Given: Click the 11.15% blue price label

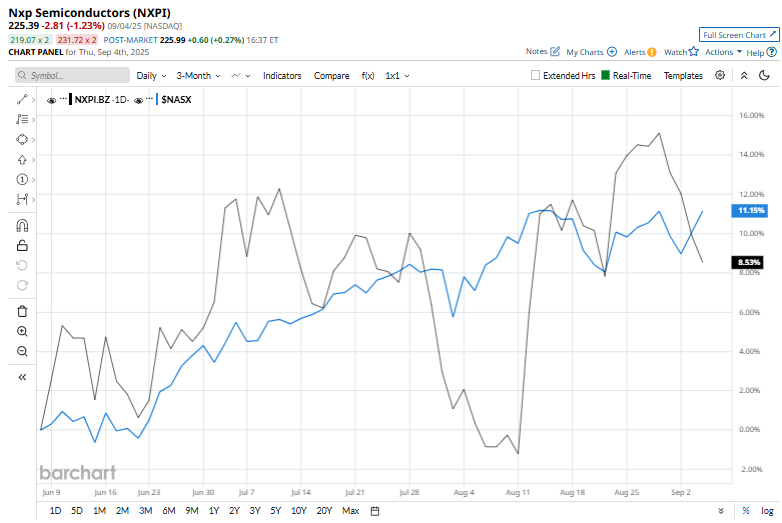Looking at the screenshot, I should (x=749, y=210).
